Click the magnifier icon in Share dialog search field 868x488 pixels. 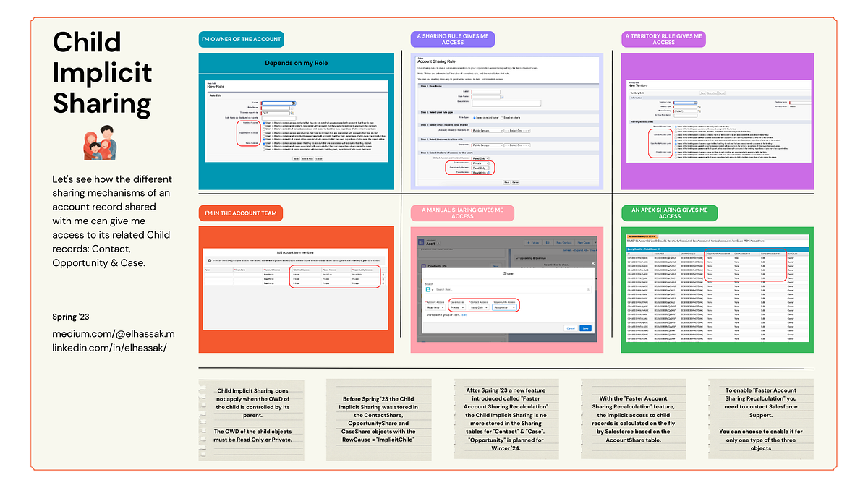(x=588, y=290)
